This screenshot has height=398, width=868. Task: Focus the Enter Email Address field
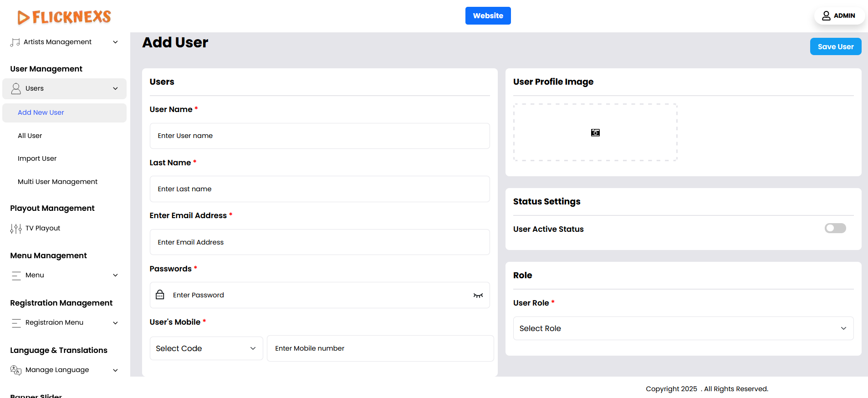[319, 242]
